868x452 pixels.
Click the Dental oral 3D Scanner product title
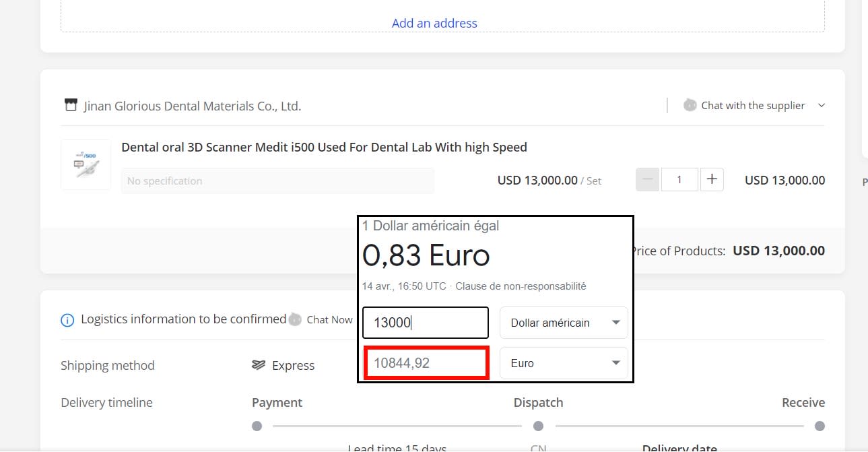[x=324, y=147]
